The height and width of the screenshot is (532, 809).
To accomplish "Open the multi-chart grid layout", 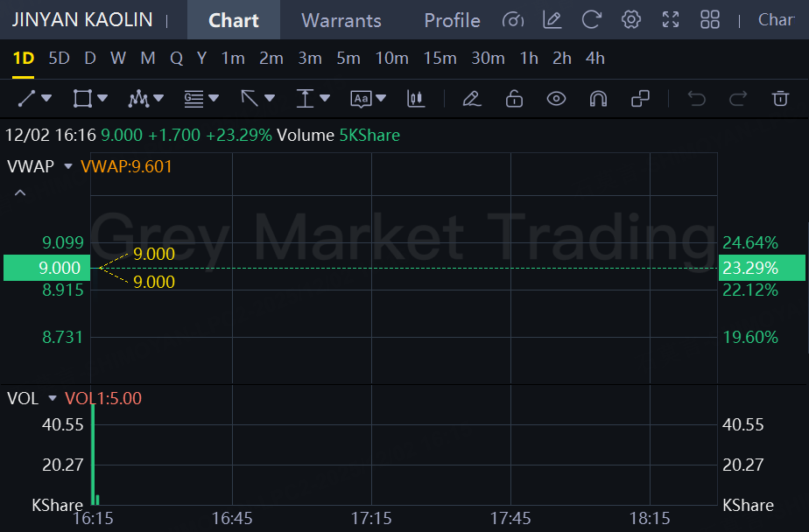I will click(710, 19).
